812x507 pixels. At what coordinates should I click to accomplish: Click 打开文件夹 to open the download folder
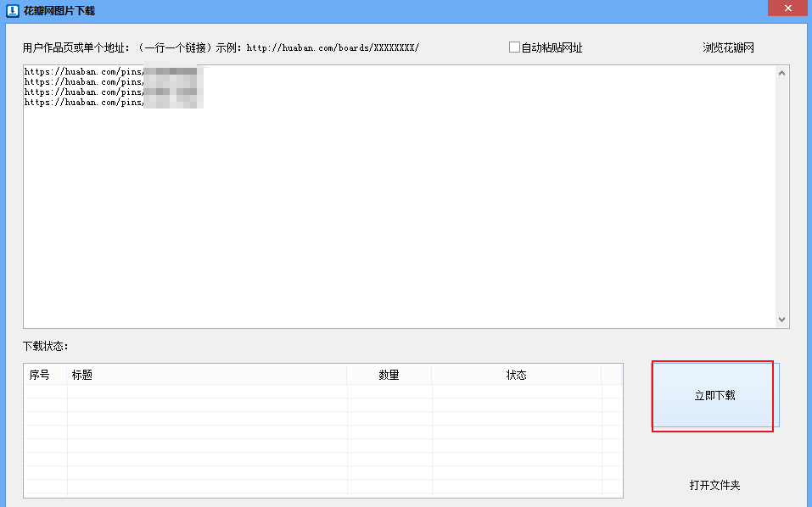coord(714,485)
